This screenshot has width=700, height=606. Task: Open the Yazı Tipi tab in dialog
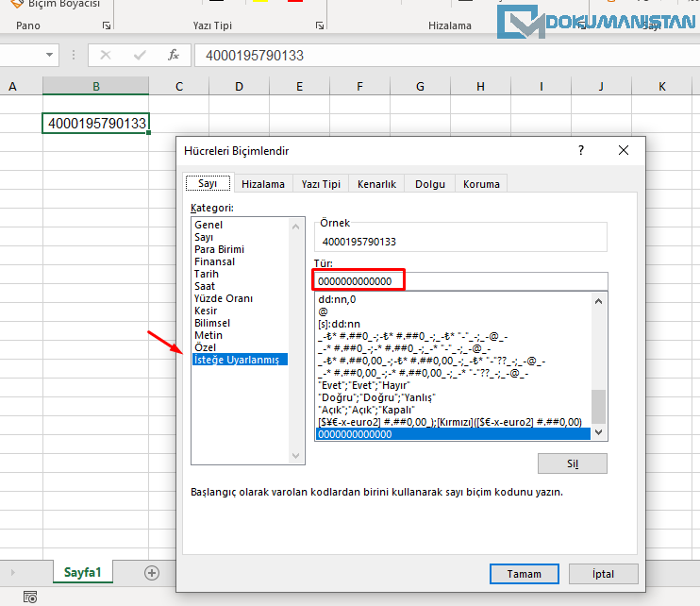[x=321, y=184]
